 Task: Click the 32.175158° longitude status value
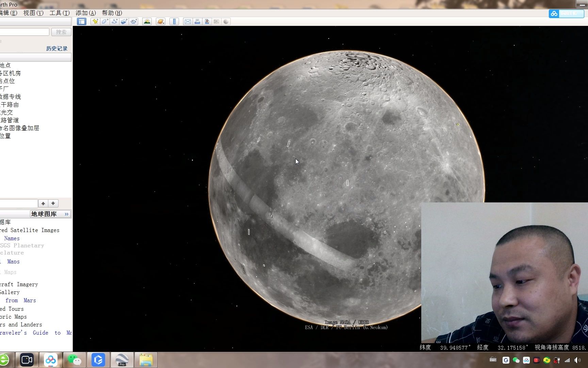click(x=513, y=348)
